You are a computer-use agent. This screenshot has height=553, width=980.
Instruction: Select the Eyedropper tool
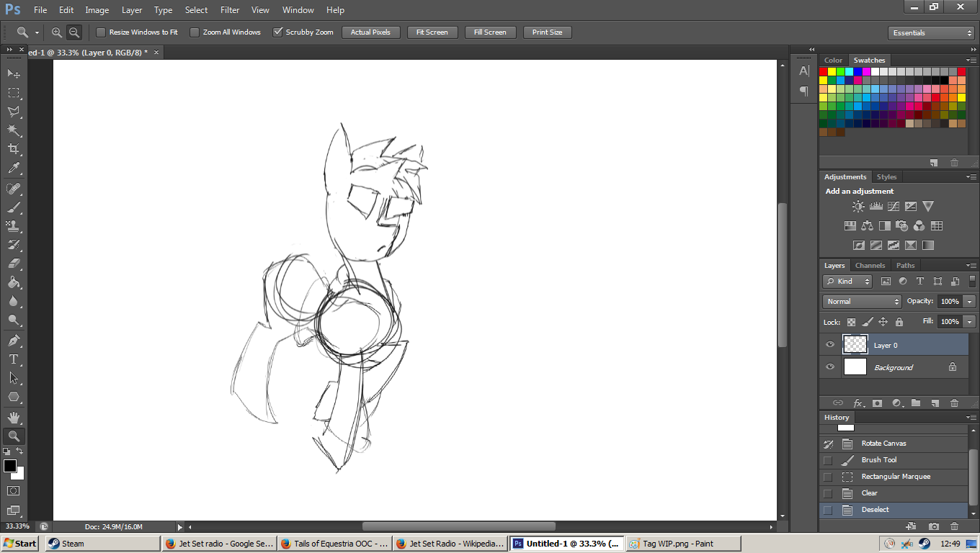pyautogui.click(x=13, y=168)
